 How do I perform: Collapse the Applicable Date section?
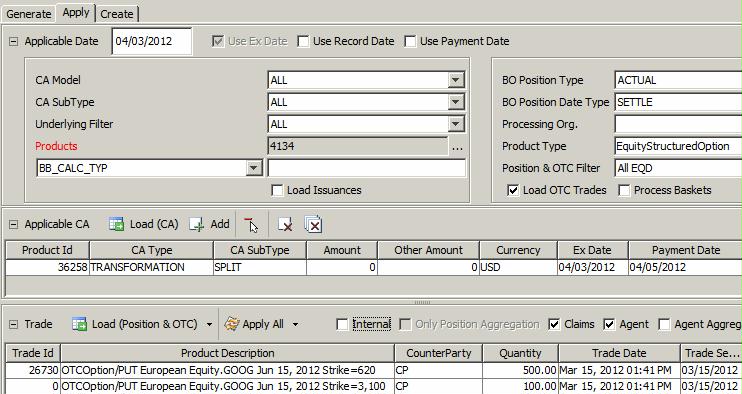(14, 42)
